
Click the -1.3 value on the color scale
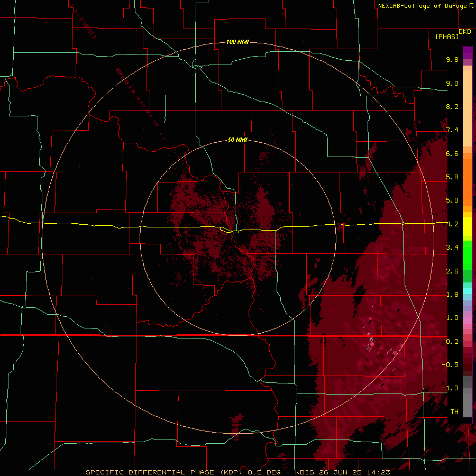pyautogui.click(x=450, y=388)
